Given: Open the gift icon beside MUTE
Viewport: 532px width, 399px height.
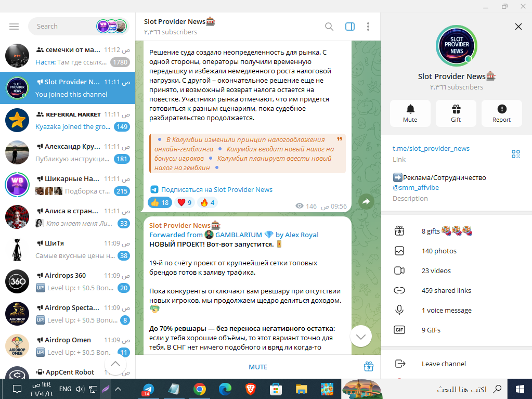Looking at the screenshot, I should [x=369, y=366].
